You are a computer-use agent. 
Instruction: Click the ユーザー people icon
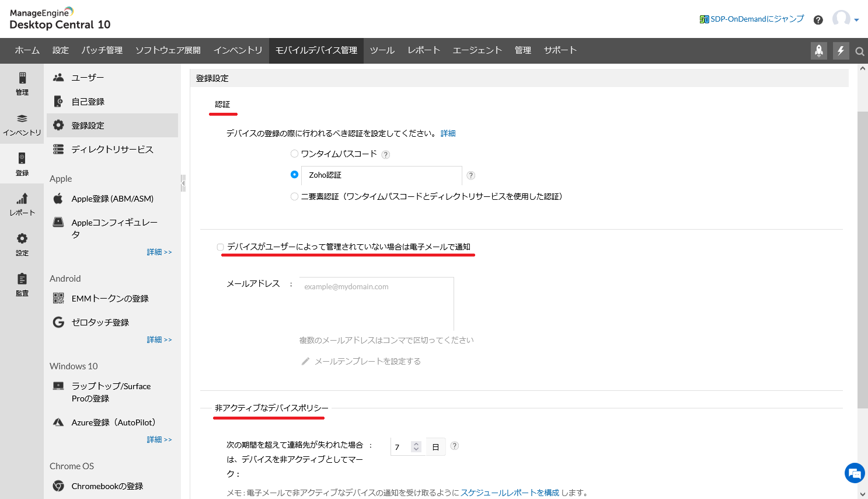[x=58, y=78]
